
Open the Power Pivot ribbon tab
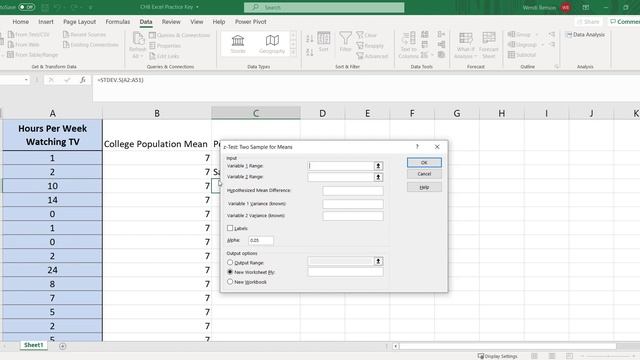tap(251, 22)
